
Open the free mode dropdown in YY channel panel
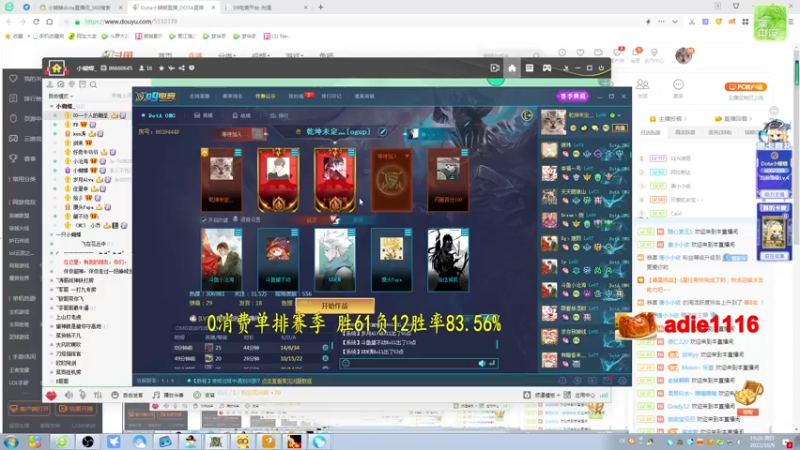[x=60, y=96]
